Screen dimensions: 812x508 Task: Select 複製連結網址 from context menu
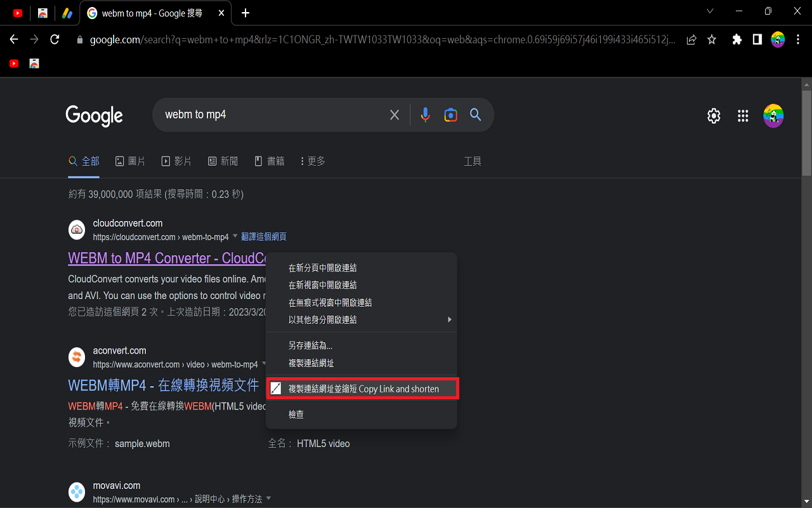[361, 363]
